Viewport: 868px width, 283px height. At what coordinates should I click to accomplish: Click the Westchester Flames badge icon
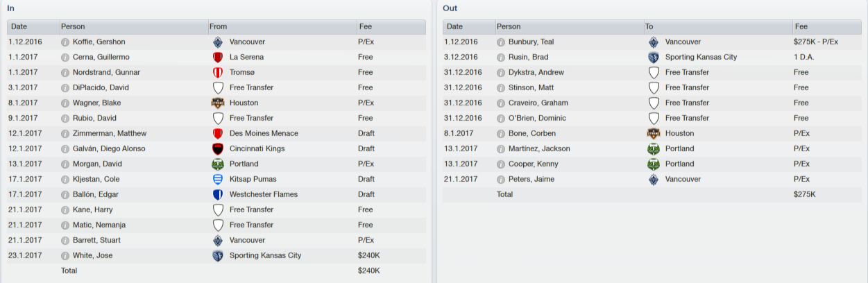tap(218, 195)
